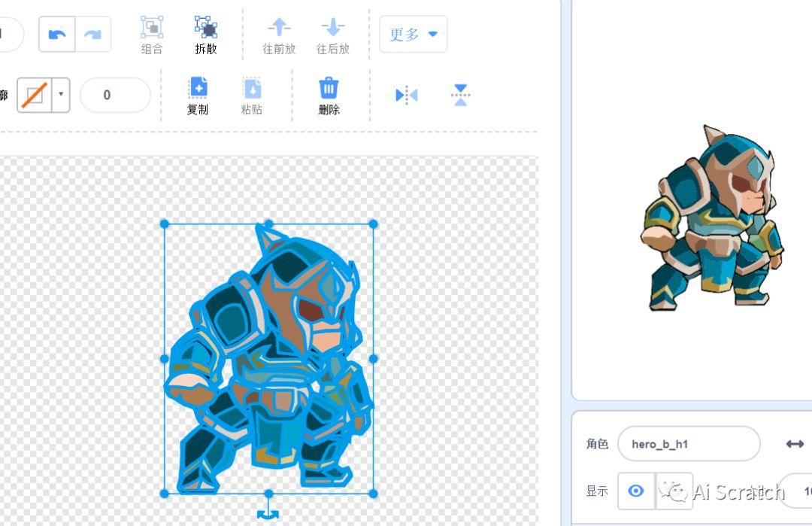Click the undo arrow button
Image resolution: width=812 pixels, height=526 pixels.
[57, 34]
